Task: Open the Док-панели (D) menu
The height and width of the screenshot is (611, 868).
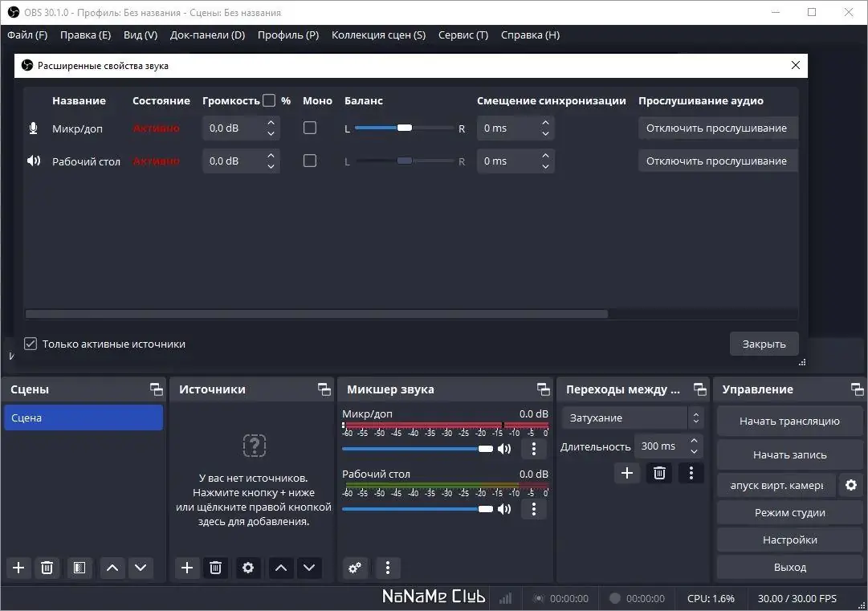Action: point(208,35)
